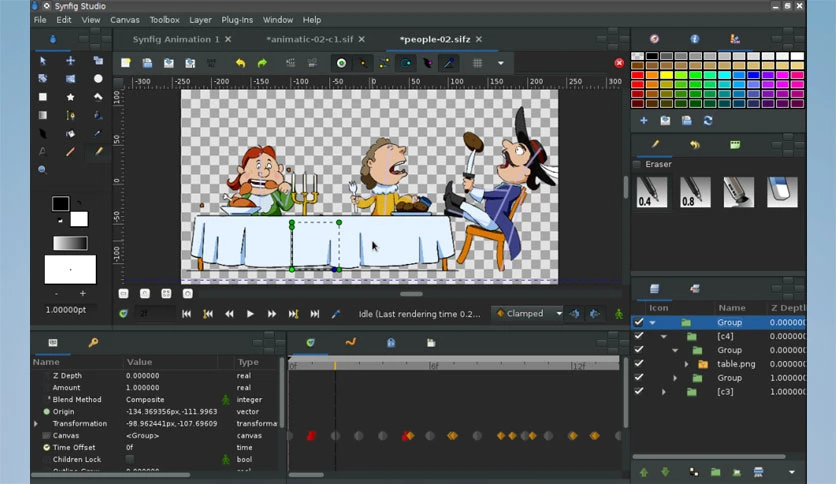Toggle visibility checkbox of table.png layer
The width and height of the screenshot is (836, 484).
click(638, 364)
